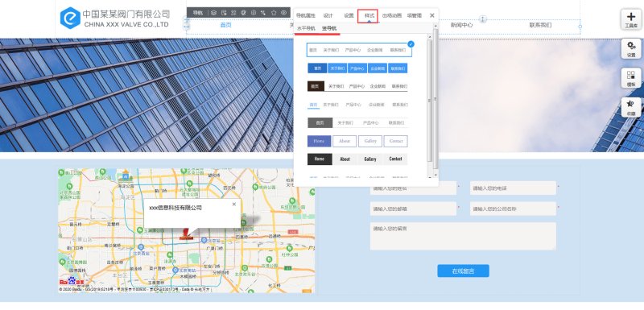Click the 在线留言 submit button
This screenshot has height=310, width=644.
(x=463, y=271)
